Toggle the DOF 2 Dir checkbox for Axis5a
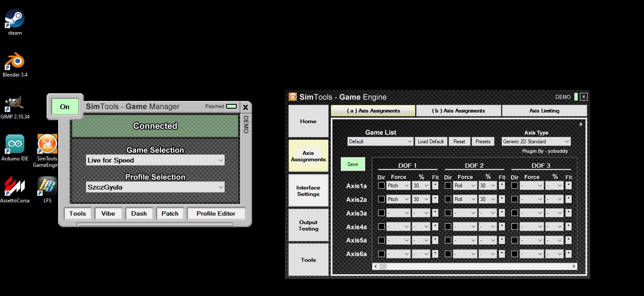This screenshot has height=296, width=644. pos(448,240)
